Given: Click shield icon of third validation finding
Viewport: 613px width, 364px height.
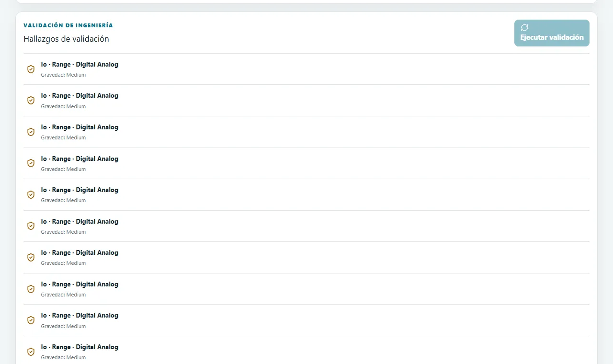Looking at the screenshot, I should coord(31,132).
